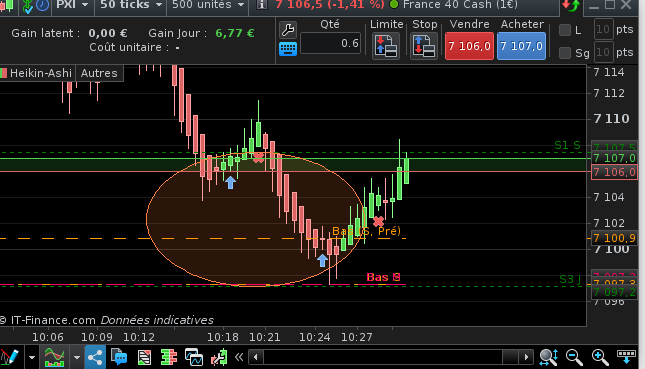Expand the drawing tools dropdown arrow
Viewport: 645px width, 369px height.
[32, 357]
